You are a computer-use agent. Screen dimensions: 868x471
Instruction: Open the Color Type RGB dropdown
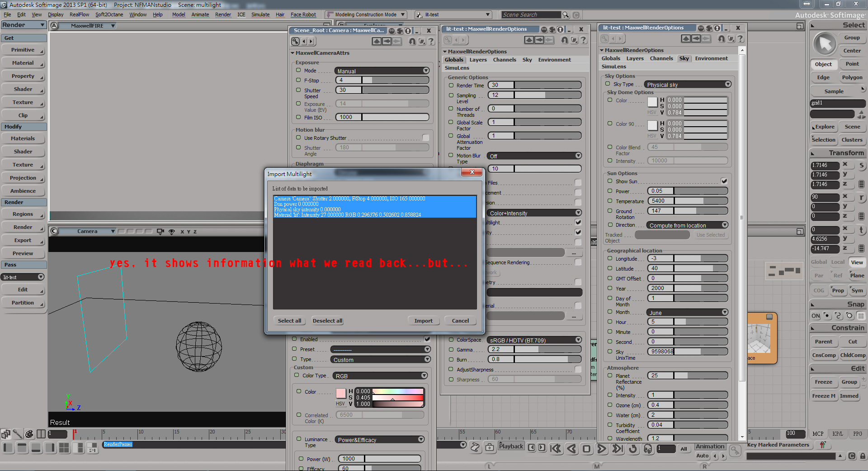click(x=380, y=376)
